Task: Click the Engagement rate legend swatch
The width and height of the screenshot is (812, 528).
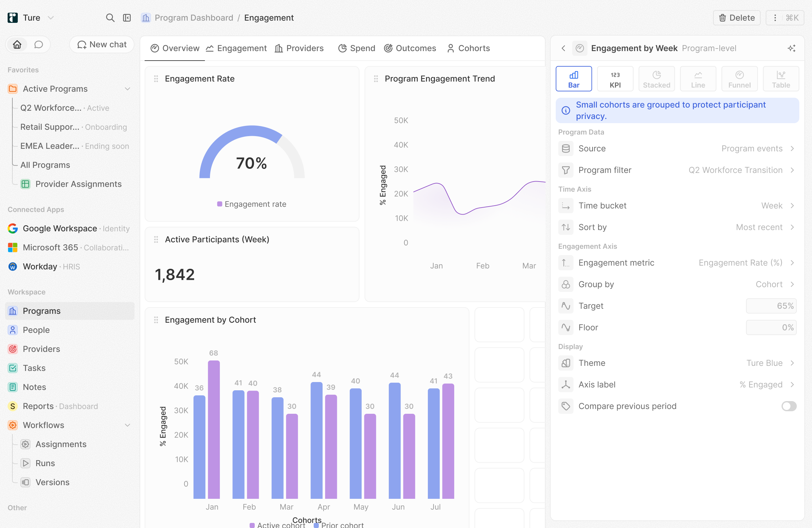Action: 220,204
